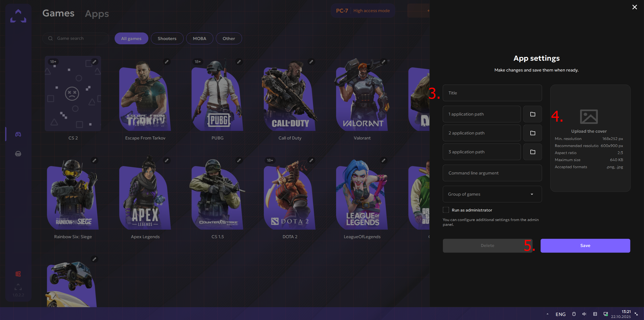Edit the CS 1.5 game entry
The width and height of the screenshot is (644, 320).
coord(239,160)
